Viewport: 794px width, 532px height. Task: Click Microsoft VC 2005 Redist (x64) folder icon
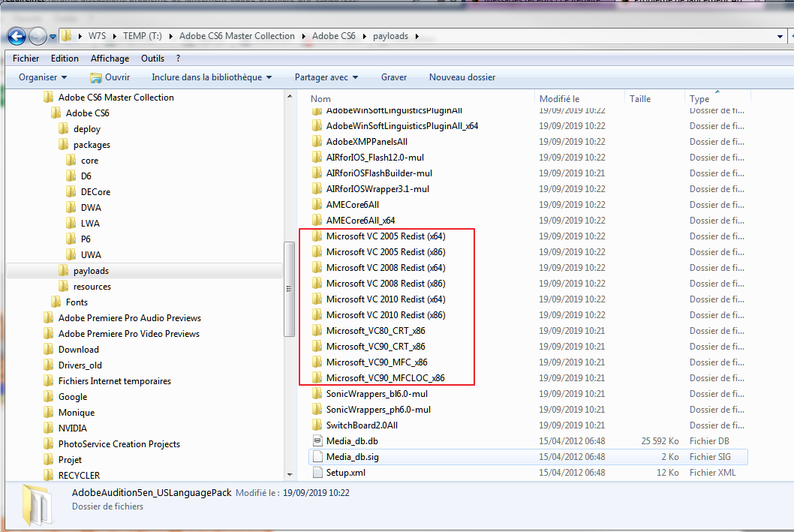click(317, 236)
